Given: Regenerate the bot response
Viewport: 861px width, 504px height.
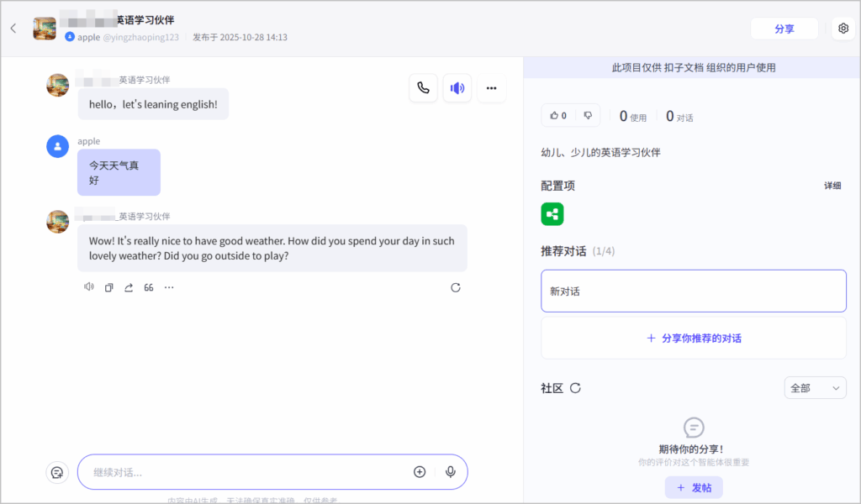Looking at the screenshot, I should [456, 287].
